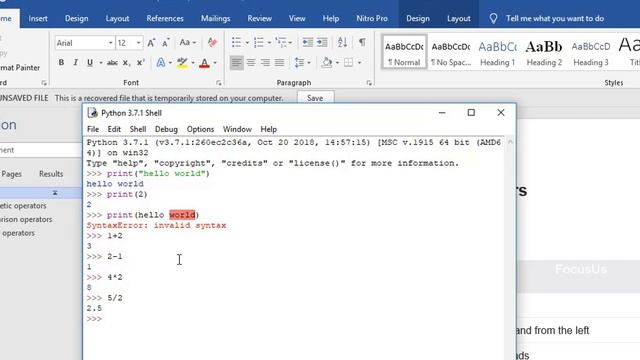Click the Multilevel List icon
The image size is (640, 360).
[281, 42]
